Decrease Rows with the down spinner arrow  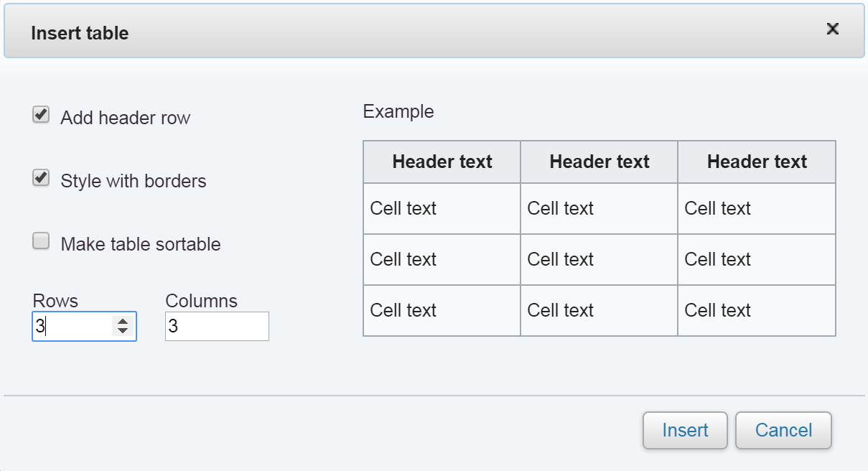[x=123, y=330]
